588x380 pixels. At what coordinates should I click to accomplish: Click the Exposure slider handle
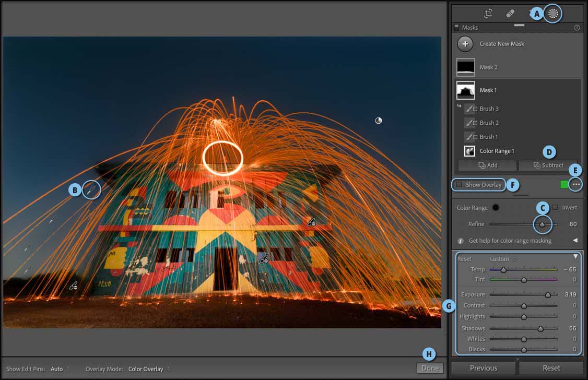[548, 295]
